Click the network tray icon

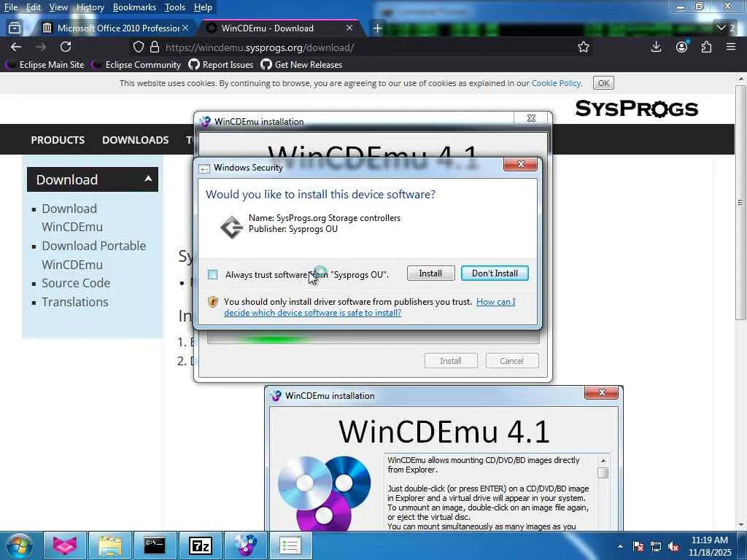pyautogui.click(x=656, y=546)
